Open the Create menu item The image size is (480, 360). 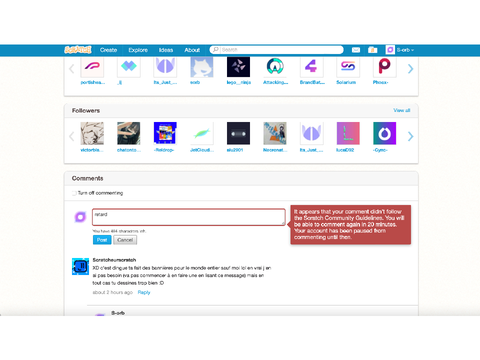point(108,50)
